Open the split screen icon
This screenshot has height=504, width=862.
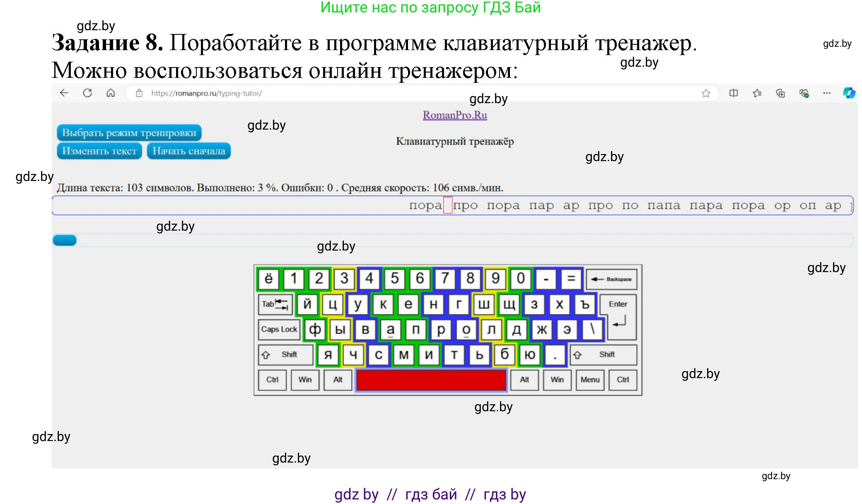click(x=733, y=93)
